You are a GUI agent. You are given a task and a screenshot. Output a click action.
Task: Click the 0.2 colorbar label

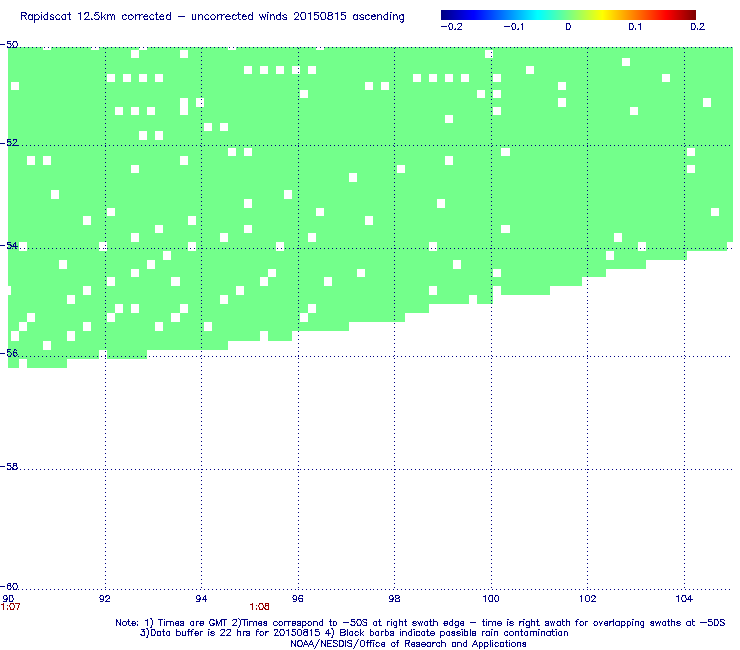pos(698,27)
